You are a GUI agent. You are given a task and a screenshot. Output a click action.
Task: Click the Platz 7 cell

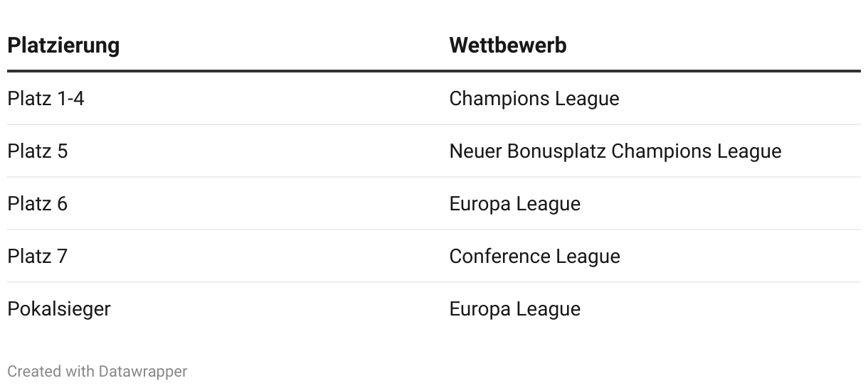click(38, 257)
